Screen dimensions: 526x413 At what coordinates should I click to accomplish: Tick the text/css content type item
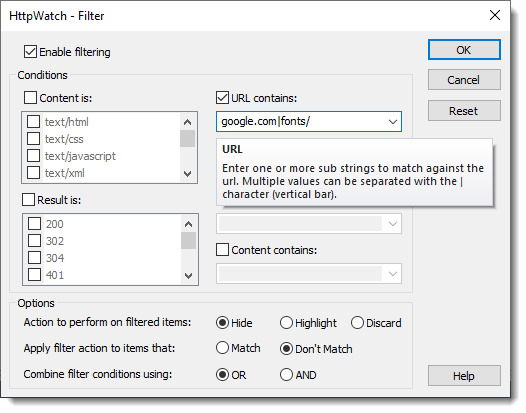click(x=34, y=139)
